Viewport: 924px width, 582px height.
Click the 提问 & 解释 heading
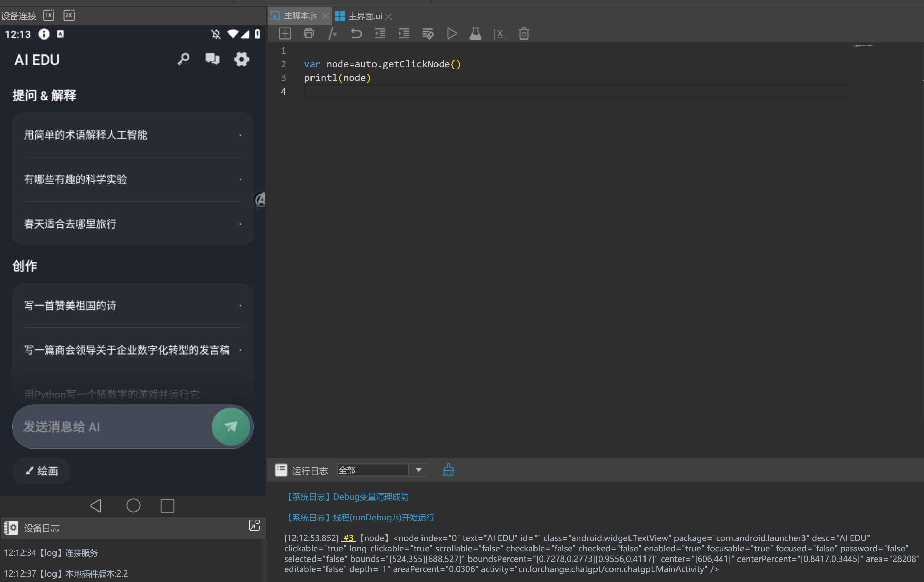coord(44,95)
